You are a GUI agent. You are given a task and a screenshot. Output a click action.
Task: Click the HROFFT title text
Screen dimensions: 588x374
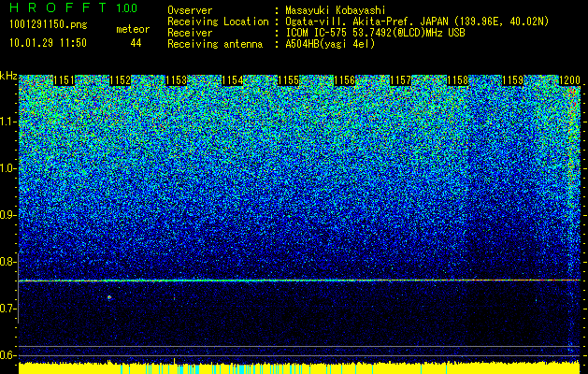pyautogui.click(x=58, y=7)
